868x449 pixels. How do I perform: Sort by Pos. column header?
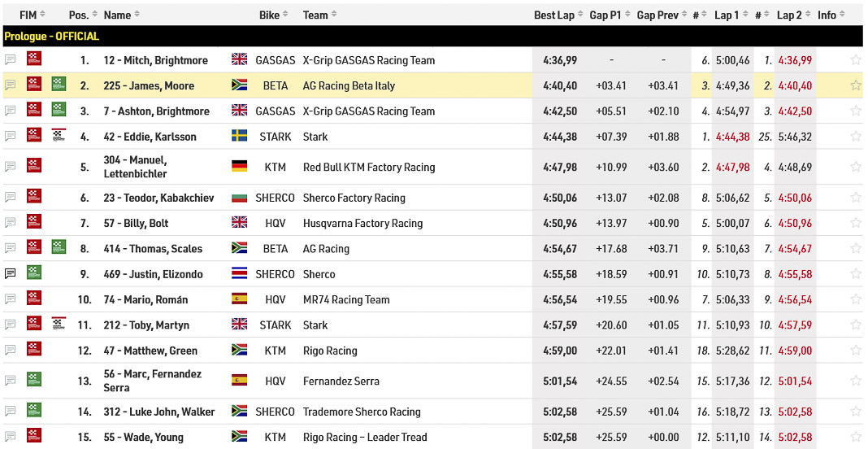[x=83, y=15]
